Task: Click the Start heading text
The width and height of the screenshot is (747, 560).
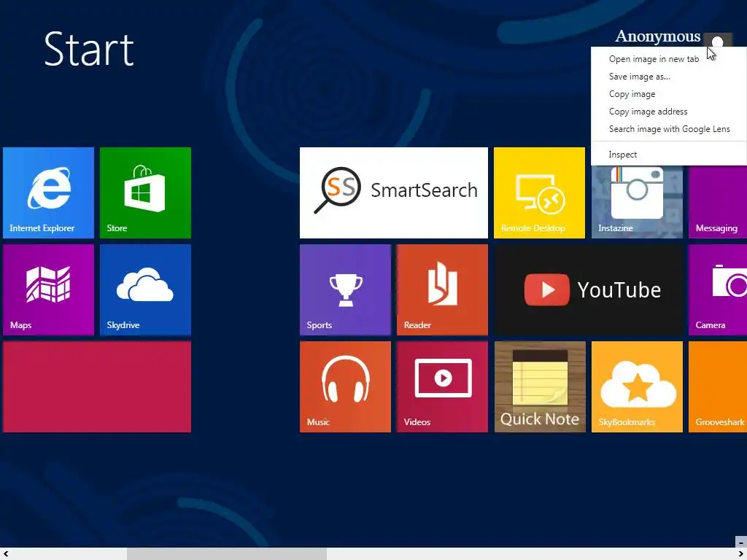Action: [88, 49]
